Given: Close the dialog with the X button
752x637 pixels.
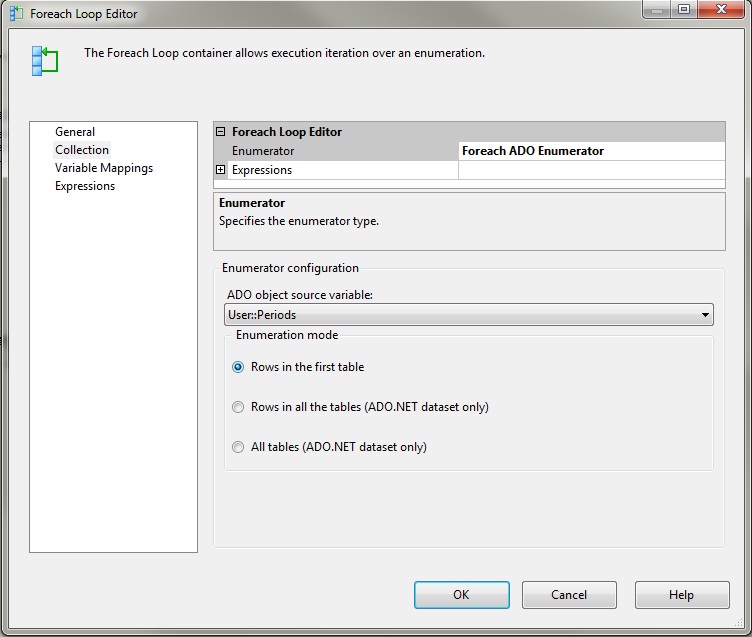Looking at the screenshot, I should pyautogui.click(x=720, y=10).
